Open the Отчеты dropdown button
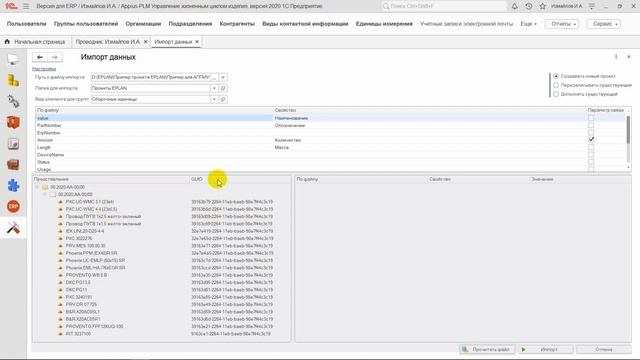 point(562,24)
